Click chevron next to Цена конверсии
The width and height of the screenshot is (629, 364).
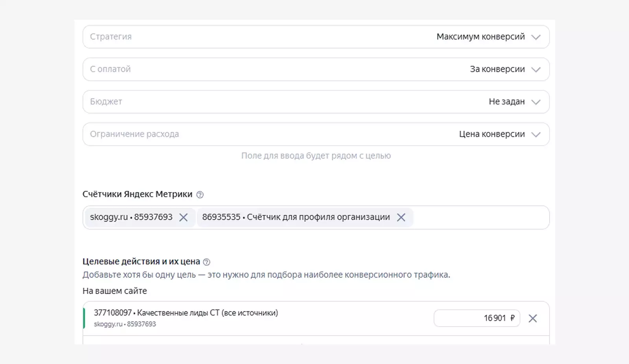tap(536, 134)
